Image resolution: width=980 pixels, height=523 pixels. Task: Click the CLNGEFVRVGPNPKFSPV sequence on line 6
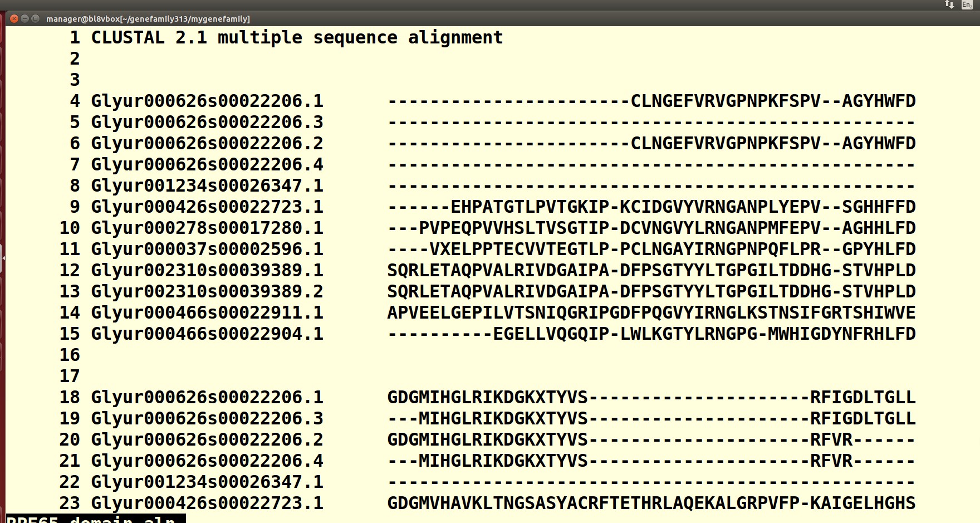651,144
